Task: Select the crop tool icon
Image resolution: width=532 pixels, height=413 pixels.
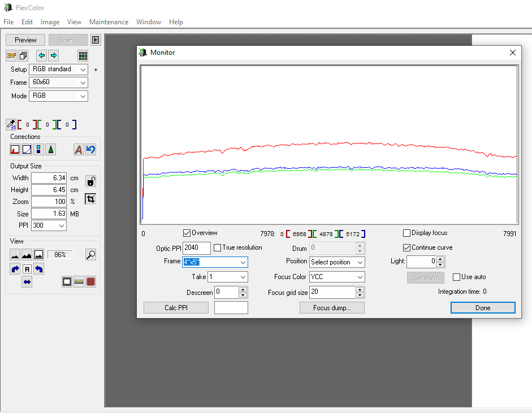Action: 90,199
